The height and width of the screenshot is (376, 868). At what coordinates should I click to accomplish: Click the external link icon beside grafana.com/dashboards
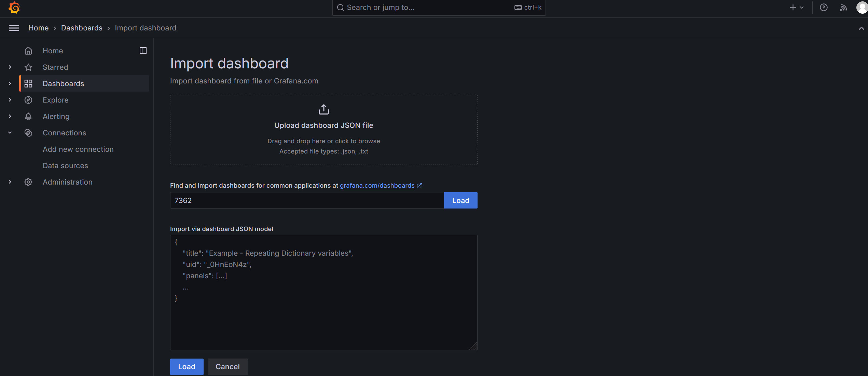(x=419, y=186)
